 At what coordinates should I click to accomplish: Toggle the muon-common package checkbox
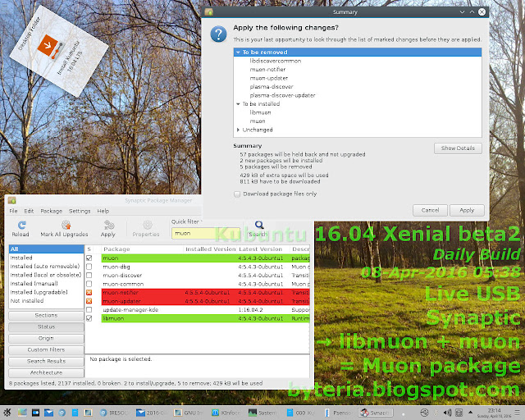pyautogui.click(x=89, y=284)
